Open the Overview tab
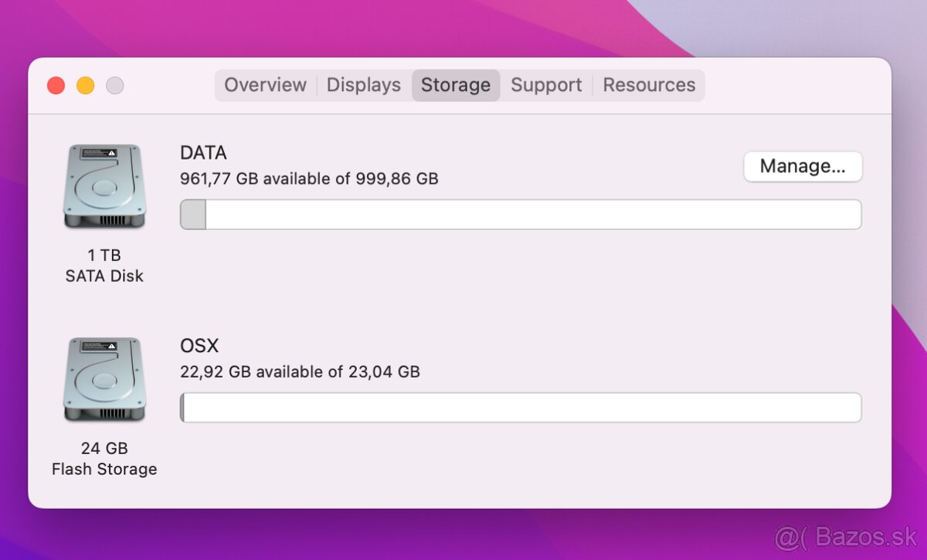Screen dimensions: 927x560 pyautogui.click(x=265, y=85)
